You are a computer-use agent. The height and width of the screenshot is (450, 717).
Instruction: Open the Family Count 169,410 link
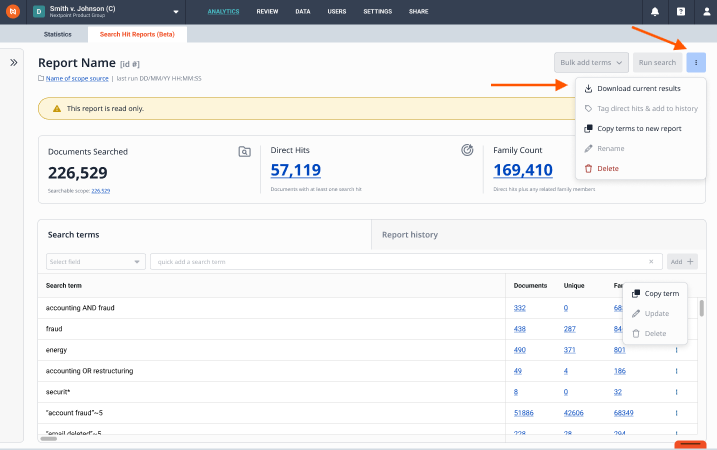click(x=523, y=170)
